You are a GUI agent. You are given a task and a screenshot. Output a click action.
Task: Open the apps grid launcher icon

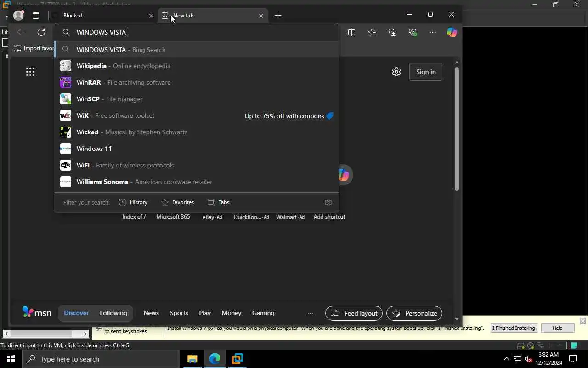tap(30, 72)
